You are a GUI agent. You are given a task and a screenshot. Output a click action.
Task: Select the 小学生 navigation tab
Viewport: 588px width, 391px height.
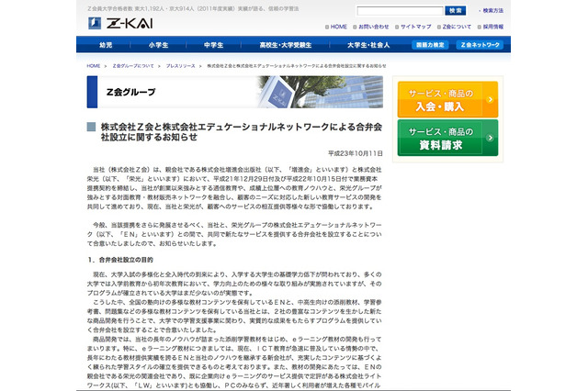coord(158,45)
